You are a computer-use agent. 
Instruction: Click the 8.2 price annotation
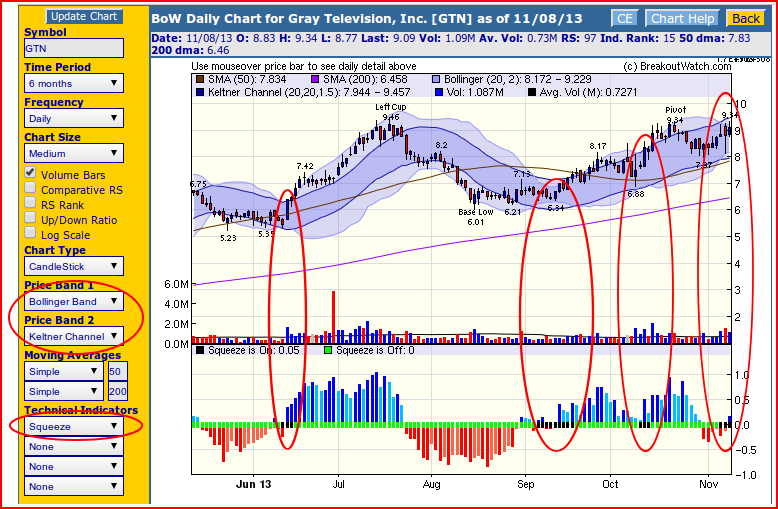pyautogui.click(x=441, y=145)
